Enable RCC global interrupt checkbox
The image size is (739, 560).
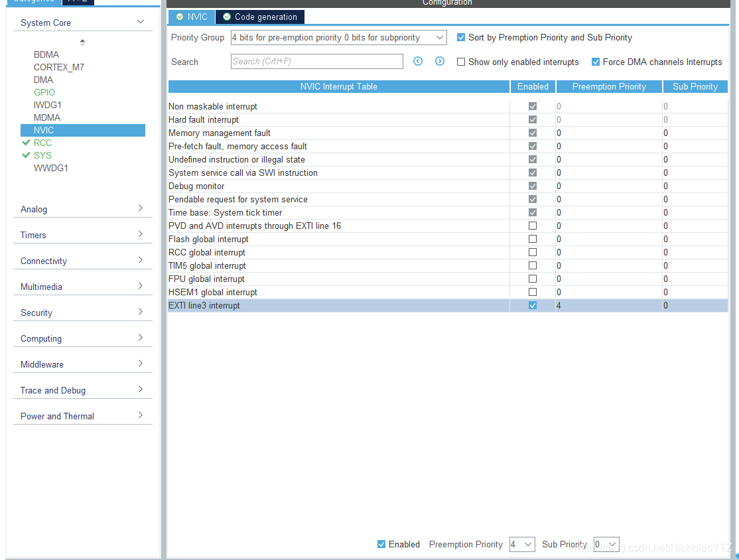coord(533,252)
